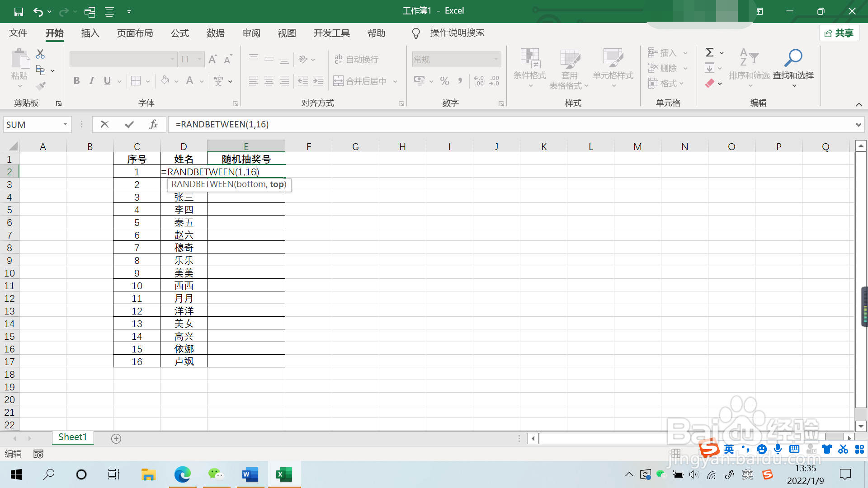
Task: Confirm formula with the Enter checkmark icon
Action: pyautogui.click(x=129, y=124)
